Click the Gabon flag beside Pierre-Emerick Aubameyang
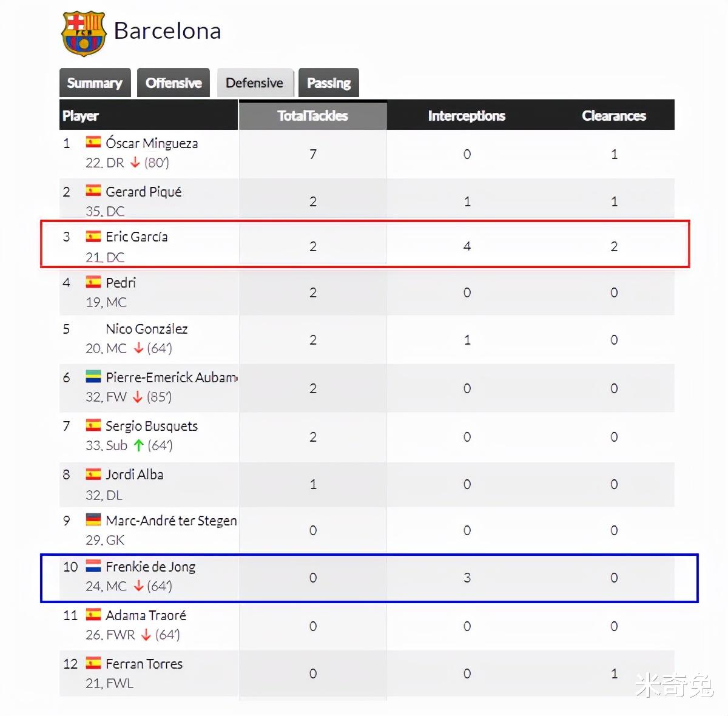The height and width of the screenshot is (716, 728). (93, 377)
